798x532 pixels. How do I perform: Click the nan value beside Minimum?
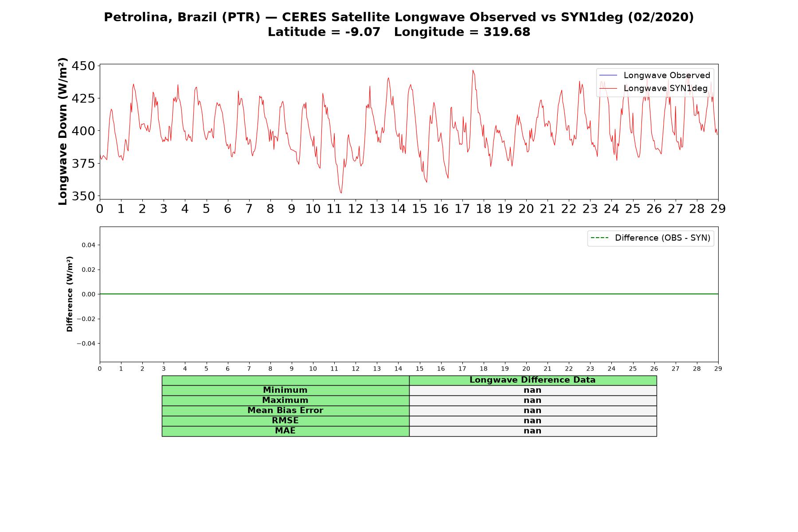532,390
